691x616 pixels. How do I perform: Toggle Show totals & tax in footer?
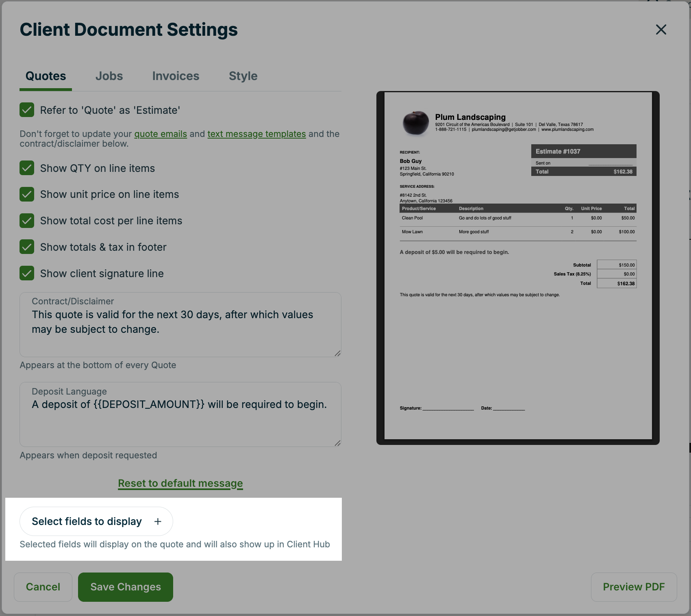(x=26, y=247)
